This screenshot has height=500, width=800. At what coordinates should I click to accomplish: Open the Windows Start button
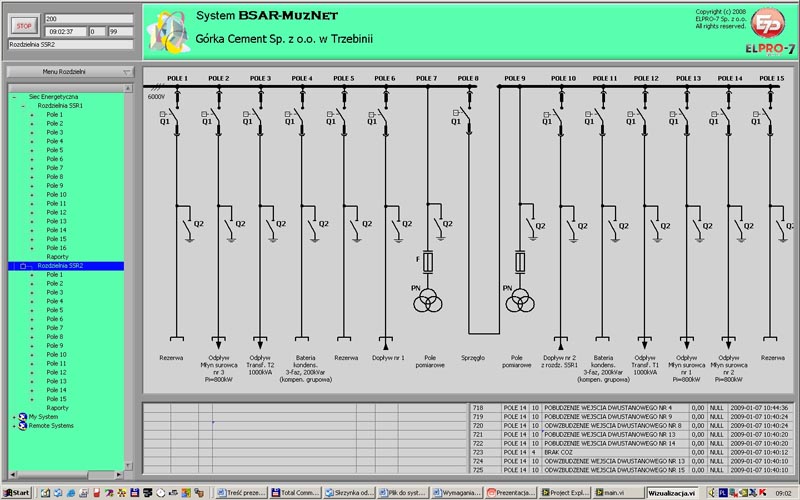pyautogui.click(x=17, y=493)
